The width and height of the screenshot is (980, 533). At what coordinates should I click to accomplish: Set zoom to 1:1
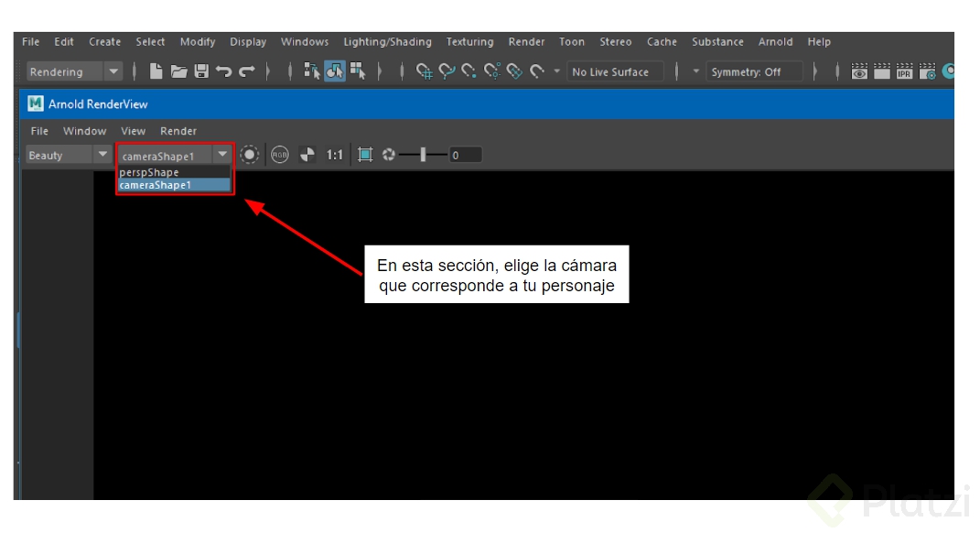click(335, 155)
